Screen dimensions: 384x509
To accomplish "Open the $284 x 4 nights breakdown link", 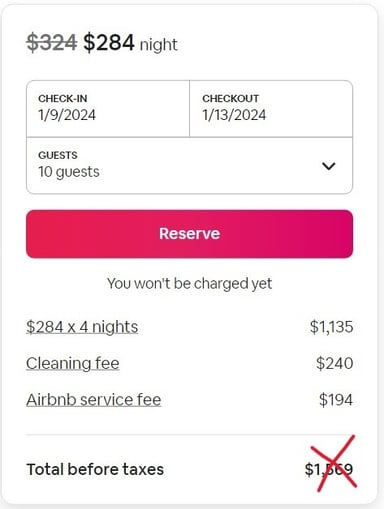I will coord(82,327).
